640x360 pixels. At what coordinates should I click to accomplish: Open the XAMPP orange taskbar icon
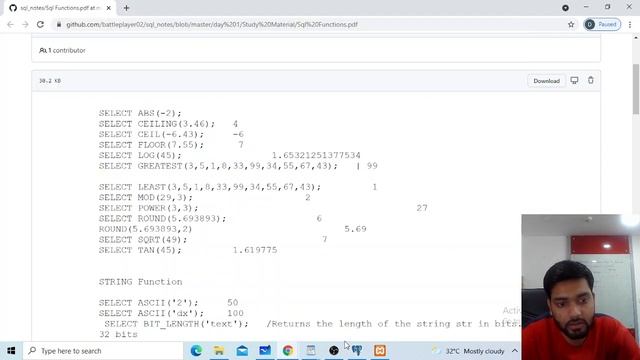click(380, 350)
